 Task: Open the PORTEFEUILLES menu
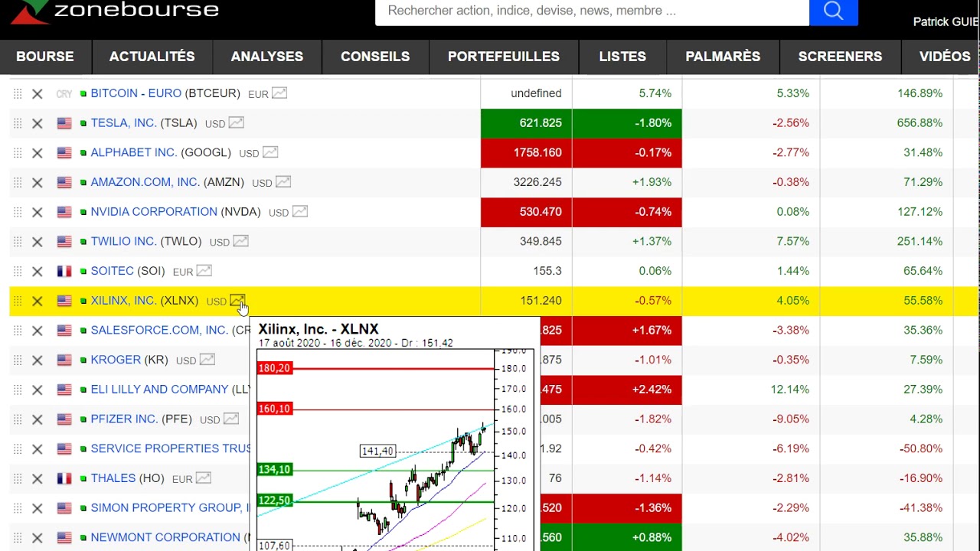click(x=504, y=57)
